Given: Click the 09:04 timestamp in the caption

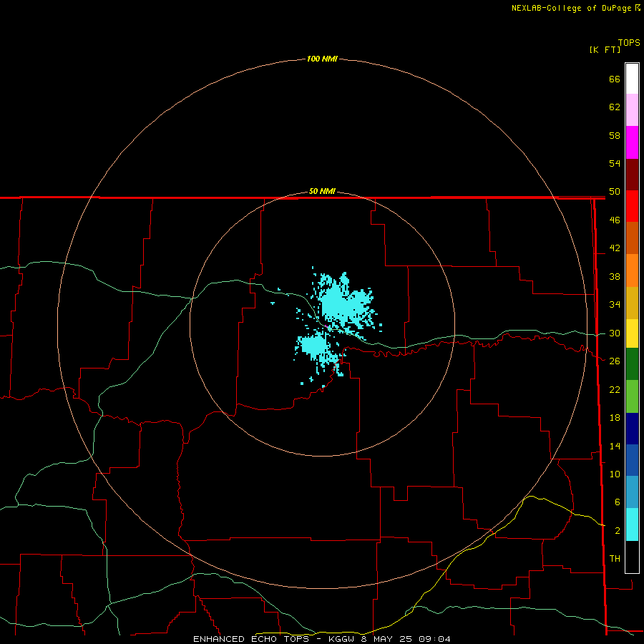Looking at the screenshot, I should [434, 639].
